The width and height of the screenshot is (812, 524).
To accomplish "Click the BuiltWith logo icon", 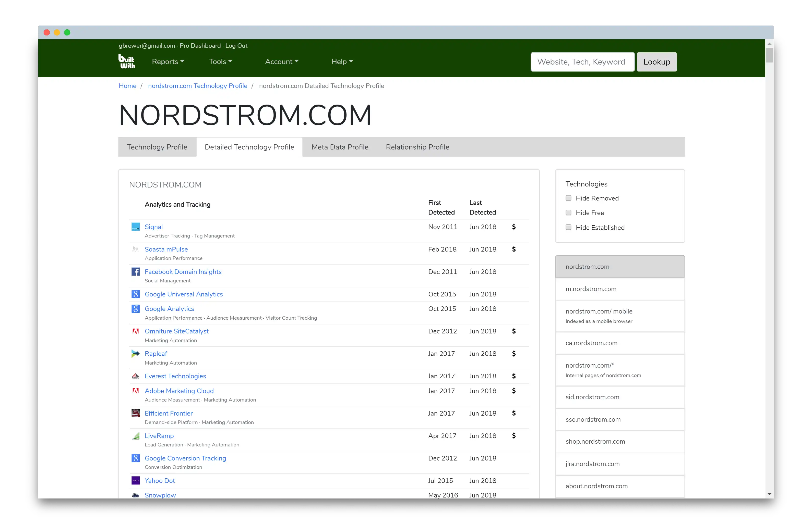I will 126,61.
